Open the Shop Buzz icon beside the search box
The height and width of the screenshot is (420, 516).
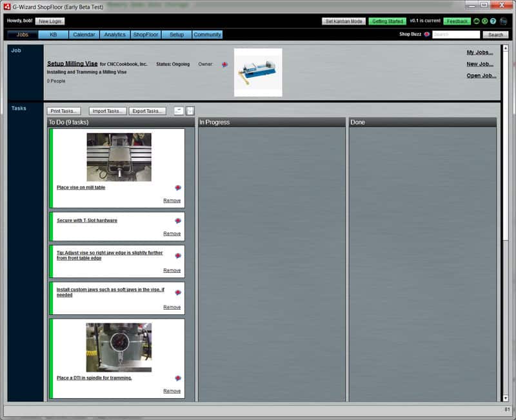point(426,34)
